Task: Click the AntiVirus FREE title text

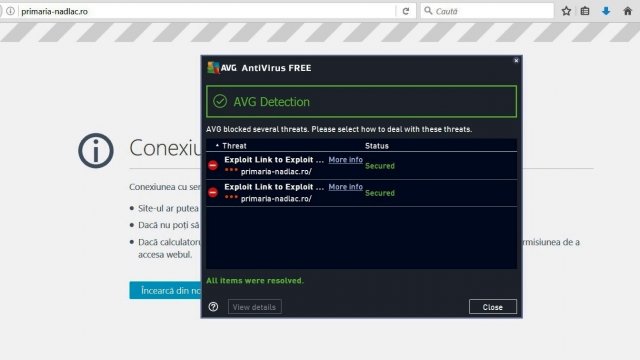Action: 276,68
